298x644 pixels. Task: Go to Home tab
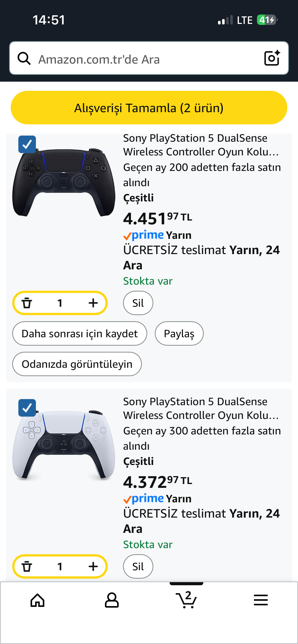(x=37, y=600)
